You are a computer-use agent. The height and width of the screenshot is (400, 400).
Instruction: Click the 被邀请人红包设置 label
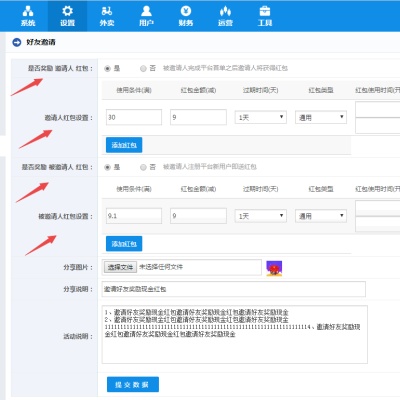[x=65, y=216]
